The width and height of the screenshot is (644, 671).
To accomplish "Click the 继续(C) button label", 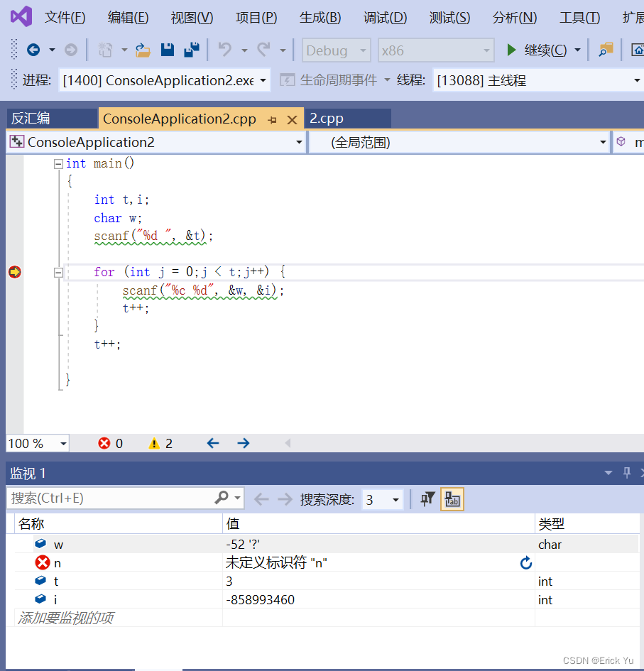I will [x=545, y=50].
